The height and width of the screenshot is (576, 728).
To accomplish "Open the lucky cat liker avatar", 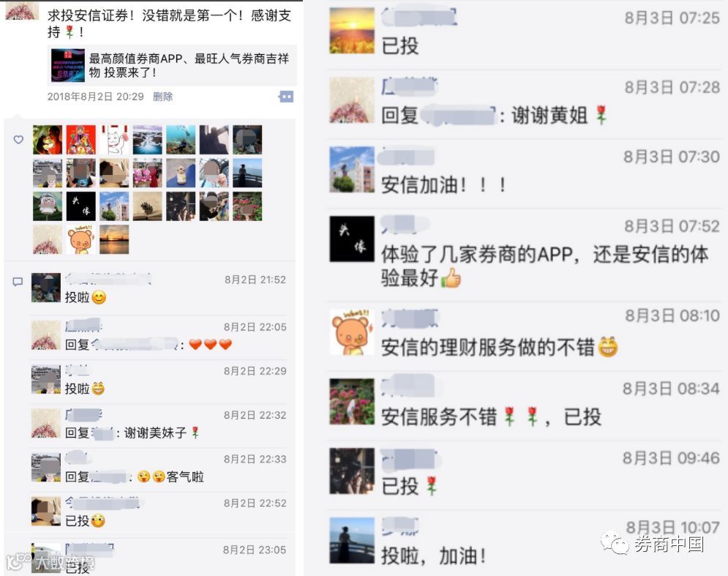I will point(114,139).
